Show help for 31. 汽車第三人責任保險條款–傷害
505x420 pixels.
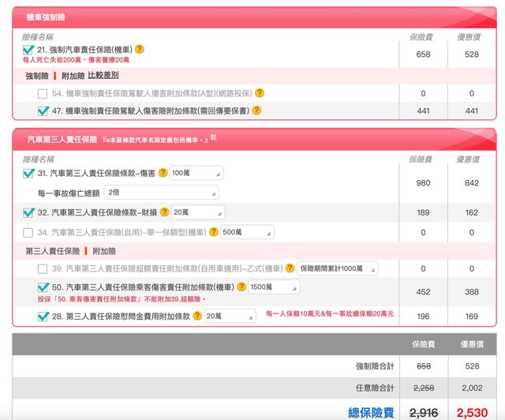(163, 173)
